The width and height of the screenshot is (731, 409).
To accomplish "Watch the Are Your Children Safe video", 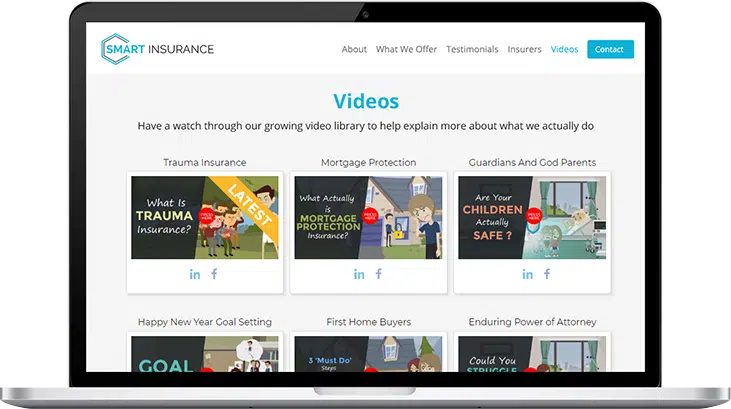I will click(x=533, y=217).
